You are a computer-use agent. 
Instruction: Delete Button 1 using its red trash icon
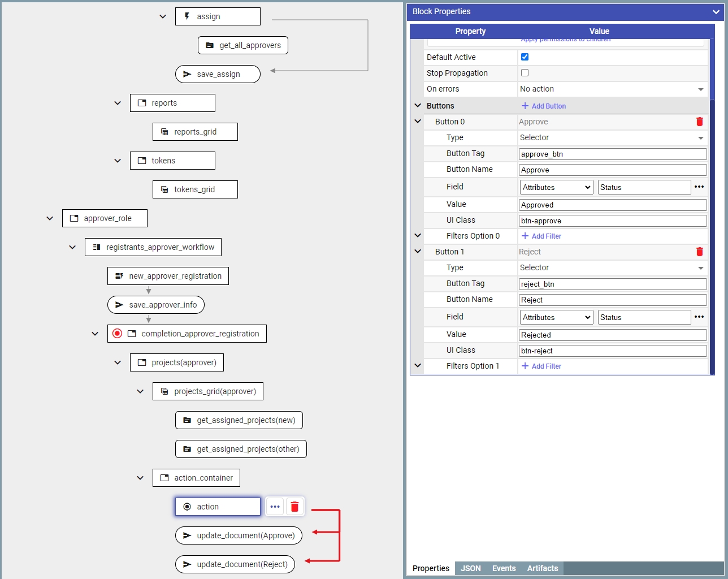pyautogui.click(x=699, y=252)
